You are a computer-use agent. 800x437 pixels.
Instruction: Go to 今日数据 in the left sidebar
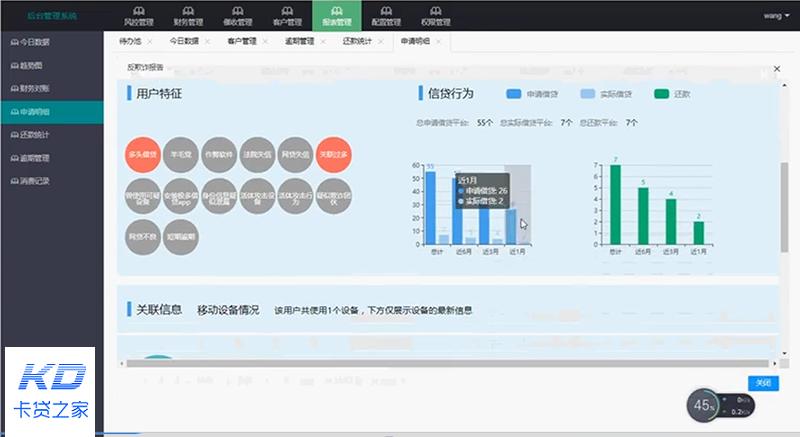52,42
